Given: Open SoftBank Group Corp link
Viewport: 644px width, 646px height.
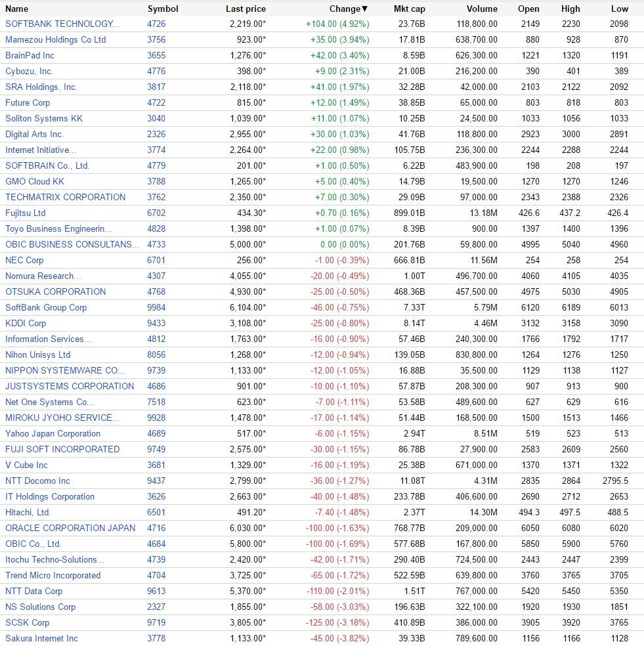Looking at the screenshot, I should click(x=46, y=307).
